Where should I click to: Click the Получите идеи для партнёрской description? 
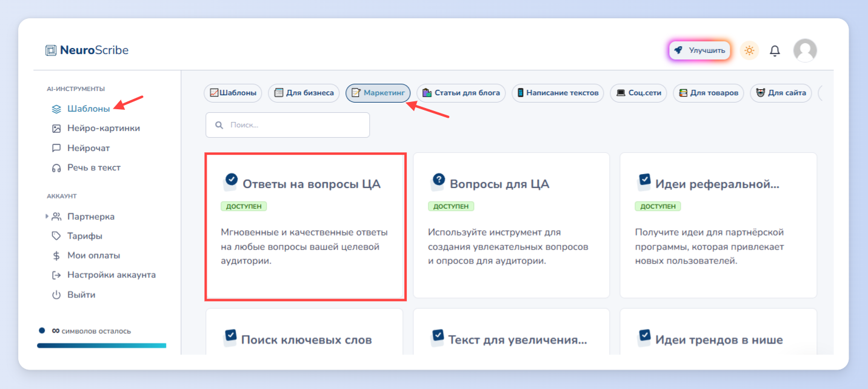point(710,246)
